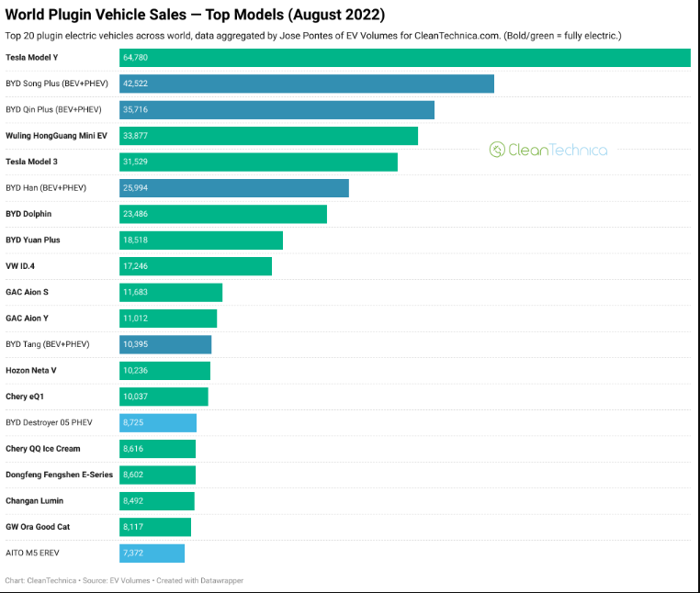Click the AITO M5 EREV label
This screenshot has width=700, height=593.
[x=32, y=553]
